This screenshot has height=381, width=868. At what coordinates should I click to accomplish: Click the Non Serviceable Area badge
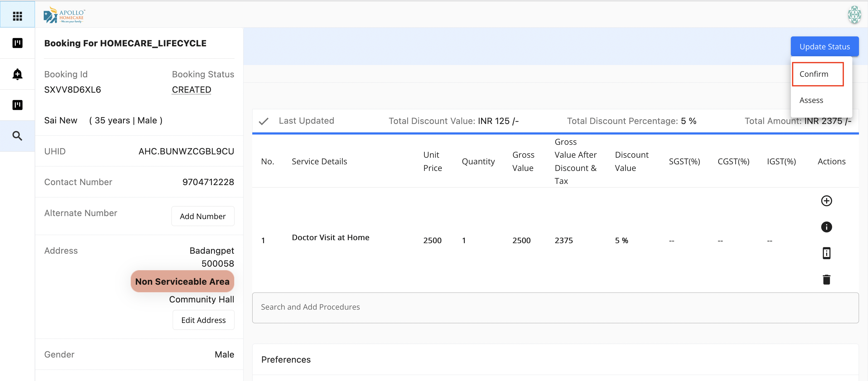[x=182, y=281]
